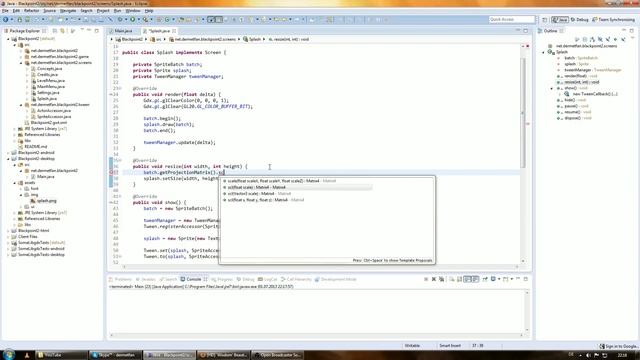Click Remove All Terminated Launches in Console
The height and width of the screenshot is (360, 640).
(441, 279)
